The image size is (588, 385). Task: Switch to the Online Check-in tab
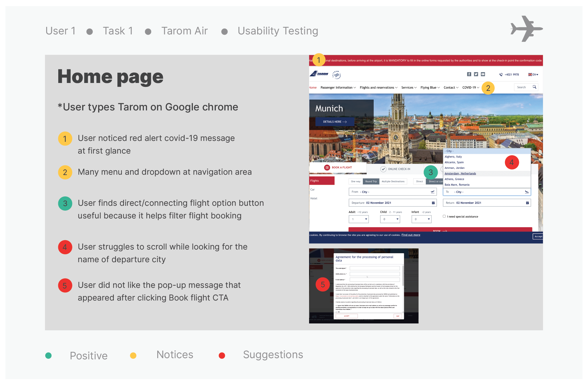click(395, 169)
